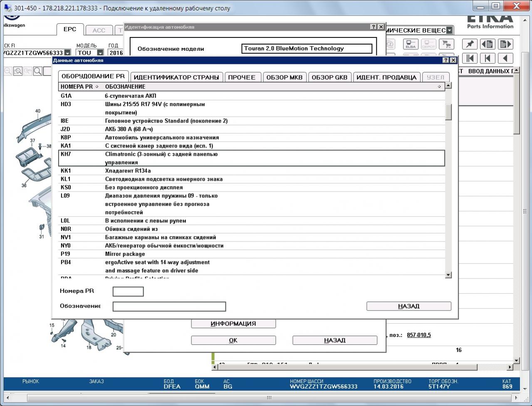Select the HD3 Шины 215/55 R17 row
Viewport: 532px width, 406px height.
click(252, 108)
